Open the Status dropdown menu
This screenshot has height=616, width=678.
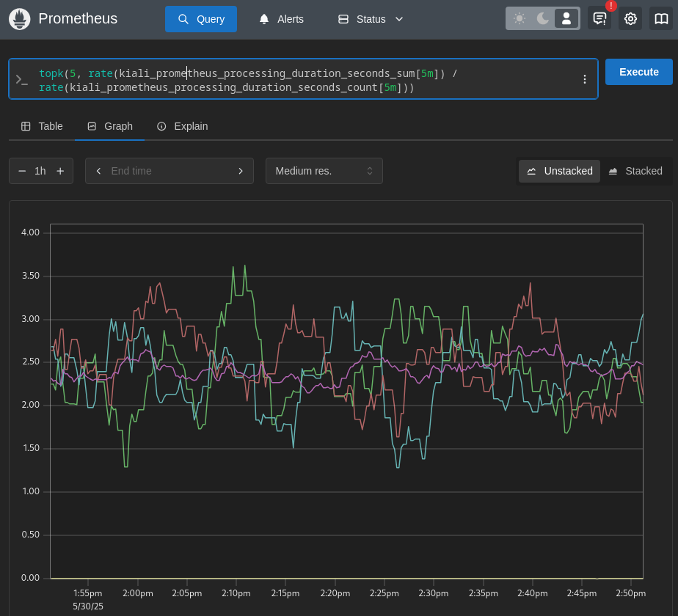[370, 18]
